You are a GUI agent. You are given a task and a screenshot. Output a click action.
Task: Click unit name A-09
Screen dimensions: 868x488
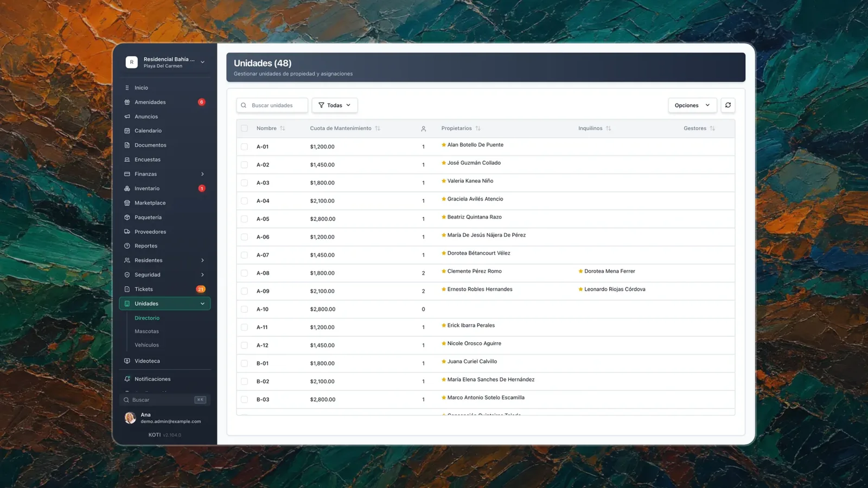(x=263, y=291)
